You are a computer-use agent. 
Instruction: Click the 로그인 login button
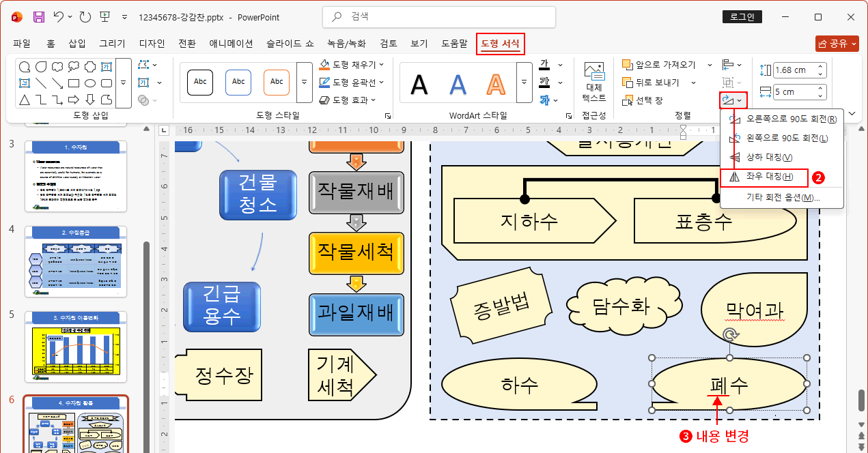pos(742,16)
